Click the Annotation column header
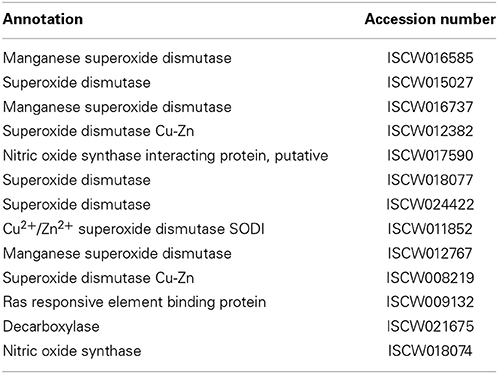The image size is (498, 374). point(43,19)
